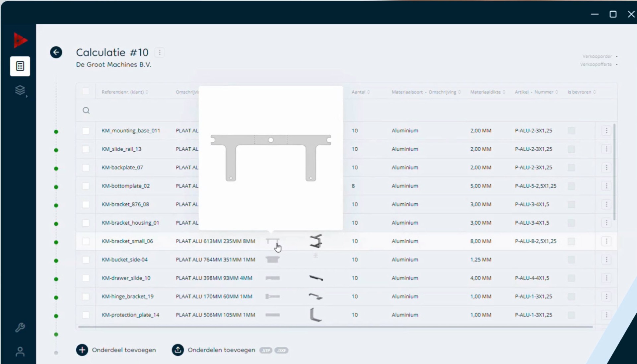Go back using the round arrow button
637x364 pixels.
point(56,52)
